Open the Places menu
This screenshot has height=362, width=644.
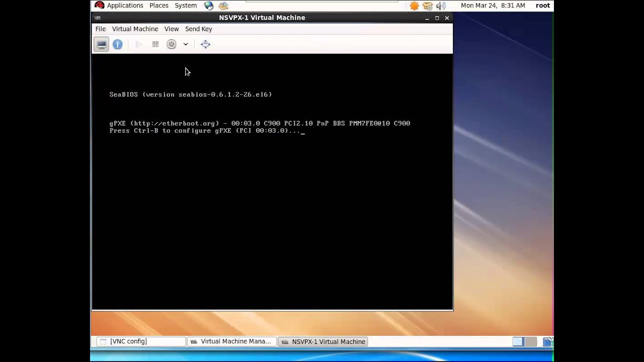(159, 6)
